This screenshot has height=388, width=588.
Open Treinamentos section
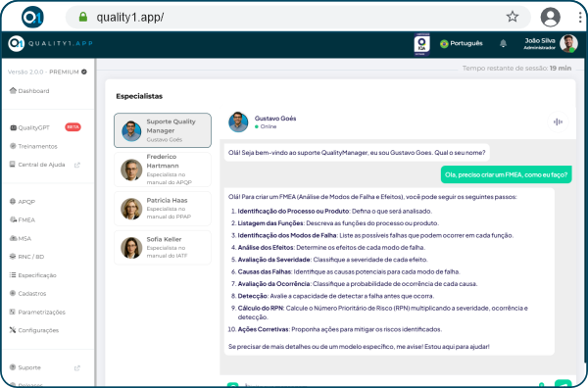33,146
